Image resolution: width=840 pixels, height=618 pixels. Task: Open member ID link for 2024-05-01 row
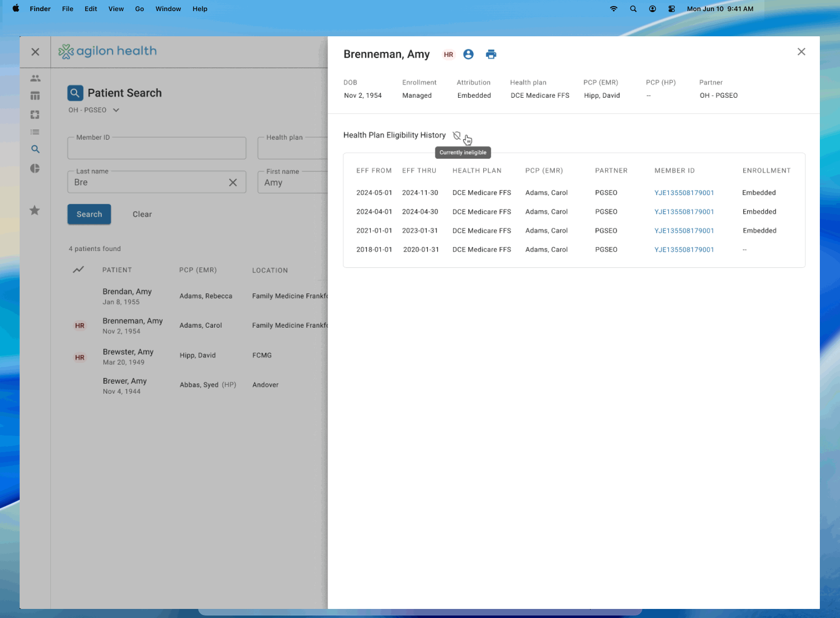click(x=684, y=193)
